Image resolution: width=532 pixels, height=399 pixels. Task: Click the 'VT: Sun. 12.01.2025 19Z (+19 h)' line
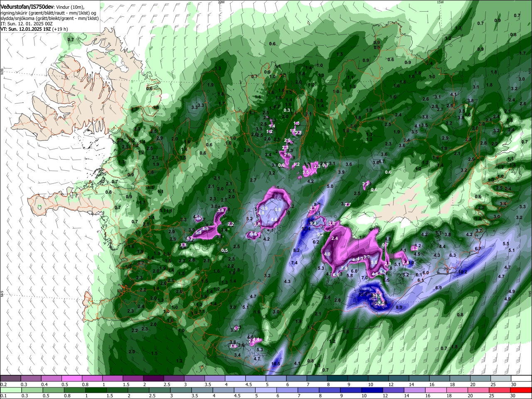point(34,29)
